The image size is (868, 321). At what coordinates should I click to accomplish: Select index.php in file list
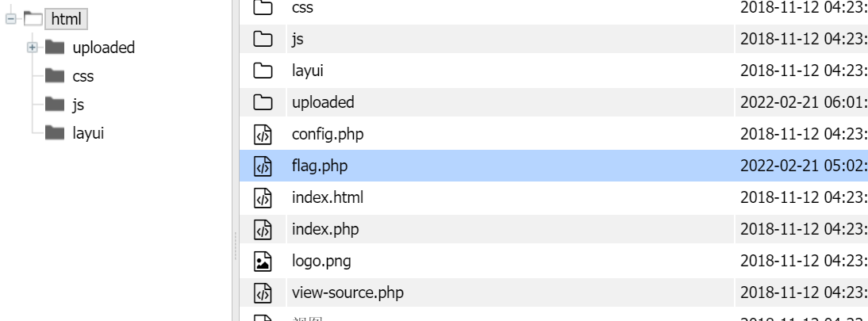pyautogui.click(x=325, y=229)
